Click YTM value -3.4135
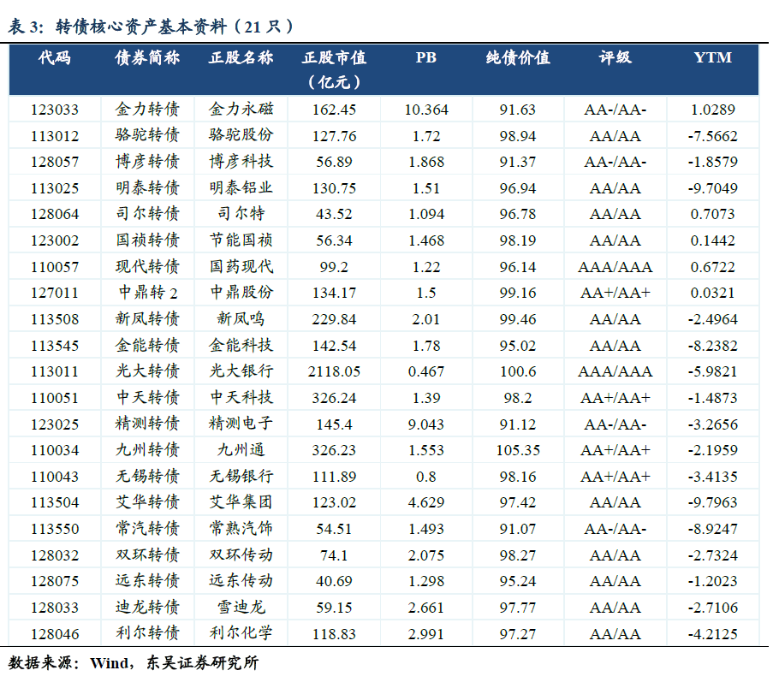This screenshot has width=773, height=700. pyautogui.click(x=713, y=477)
